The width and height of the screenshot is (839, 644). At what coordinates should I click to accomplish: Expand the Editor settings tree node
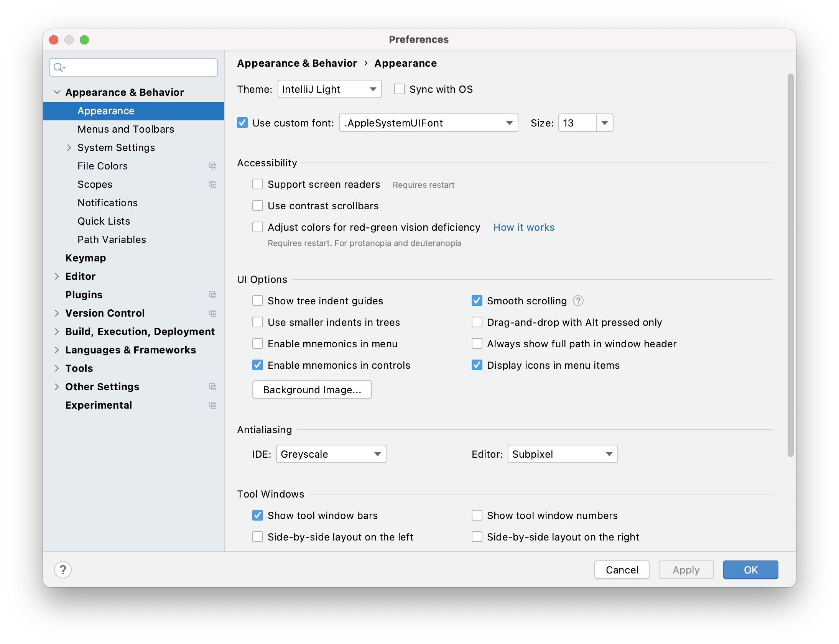[x=57, y=276]
